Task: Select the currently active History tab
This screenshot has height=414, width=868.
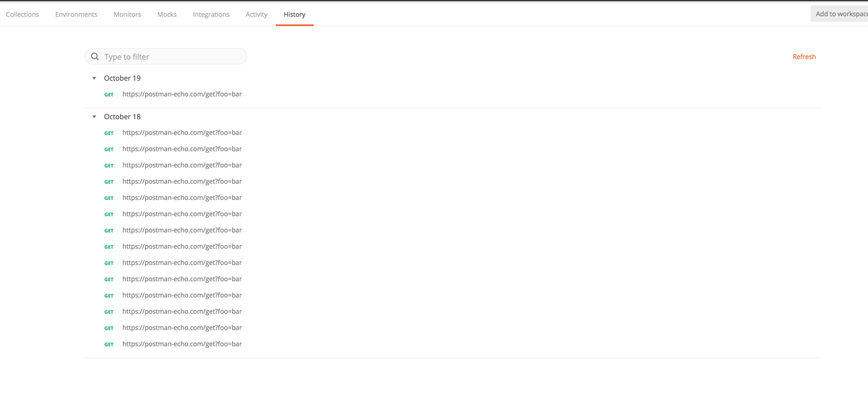Action: 294,14
